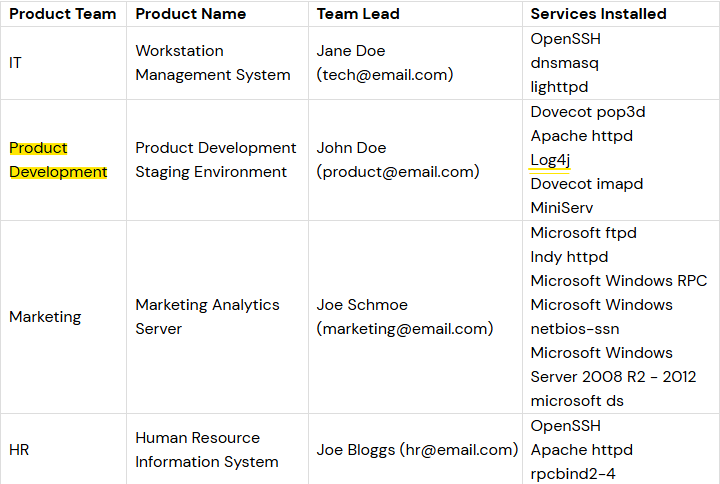The width and height of the screenshot is (720, 484).
Task: Click the Team Lead header cell
Action: pos(358,14)
